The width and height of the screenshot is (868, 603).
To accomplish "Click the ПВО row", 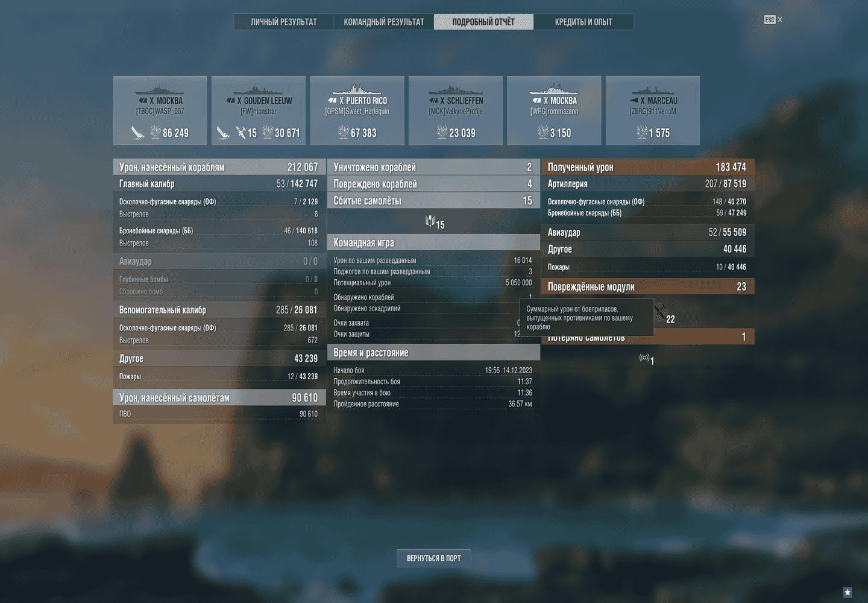I will click(219, 414).
